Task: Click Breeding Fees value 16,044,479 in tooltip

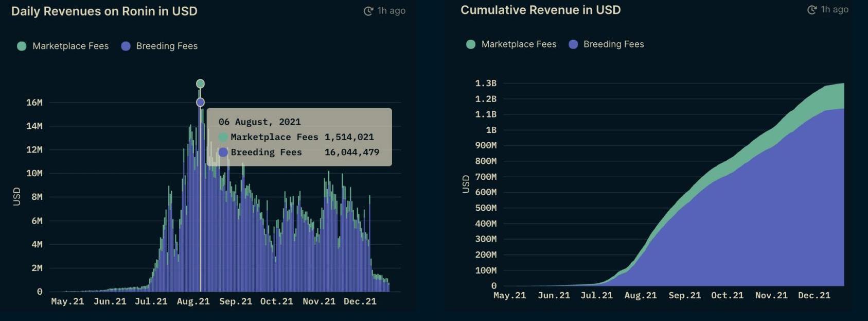Action: coord(351,153)
